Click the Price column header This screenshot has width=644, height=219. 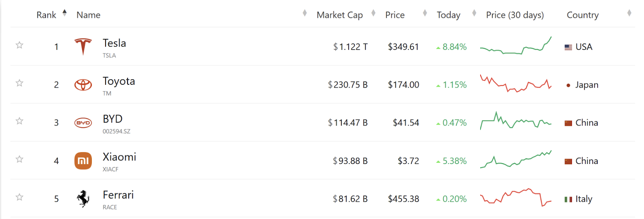coord(395,15)
